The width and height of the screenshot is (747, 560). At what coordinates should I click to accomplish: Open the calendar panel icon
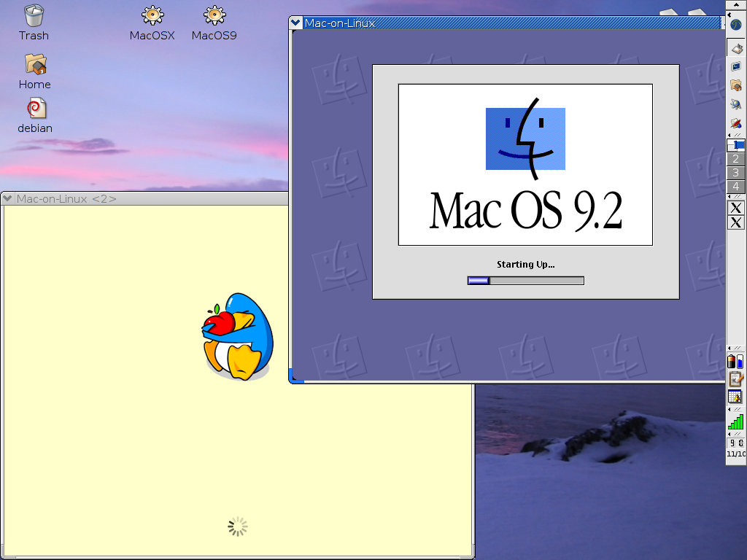(736, 396)
